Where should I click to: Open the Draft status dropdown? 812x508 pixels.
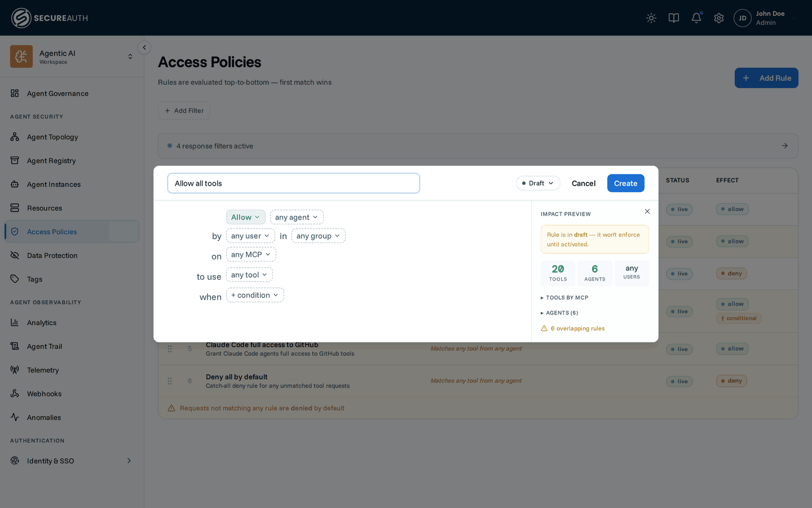(538, 183)
